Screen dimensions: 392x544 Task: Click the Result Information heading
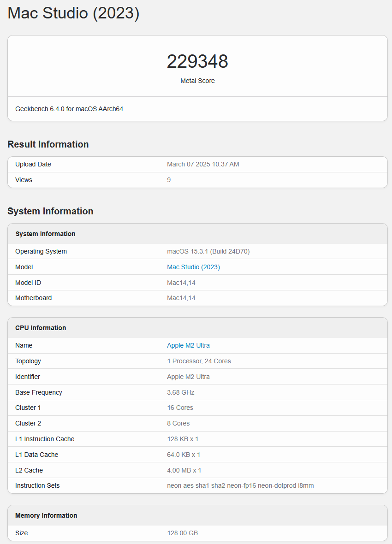pyautogui.click(x=48, y=144)
